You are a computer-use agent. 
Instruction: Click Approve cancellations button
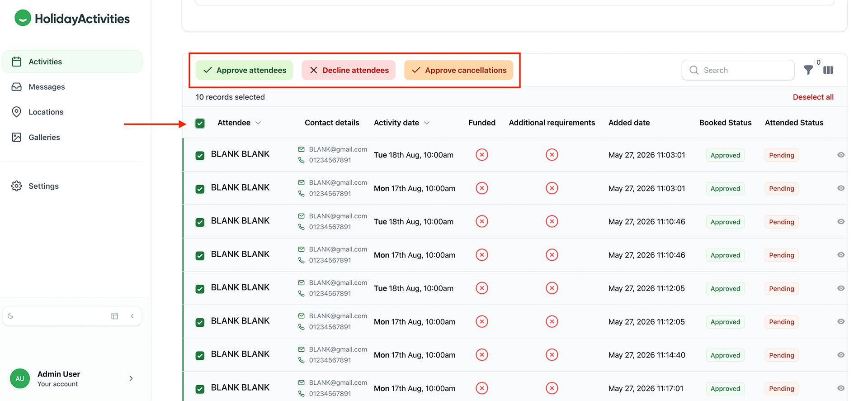pos(459,70)
